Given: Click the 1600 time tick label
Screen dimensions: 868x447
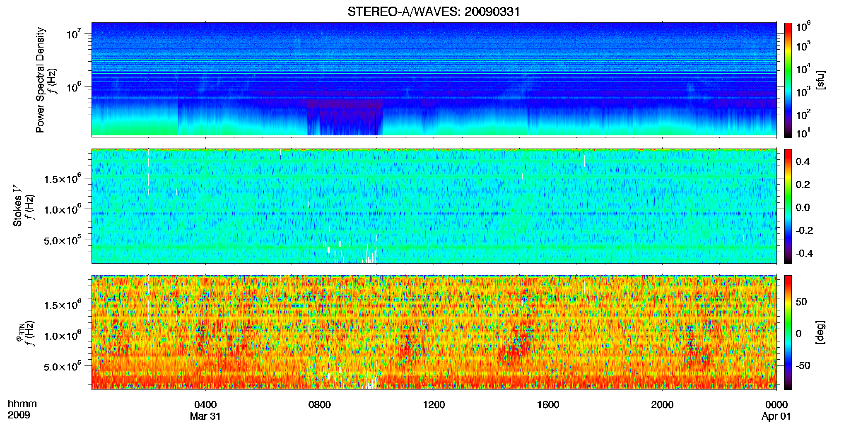Looking at the screenshot, I should coord(548,404).
